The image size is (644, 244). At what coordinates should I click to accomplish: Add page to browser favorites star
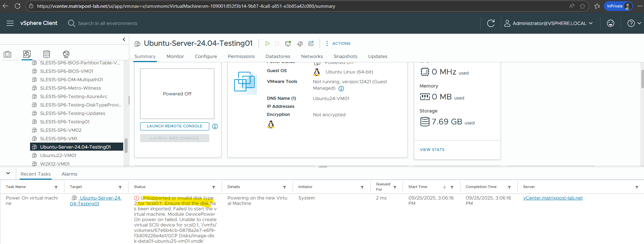tap(583, 6)
